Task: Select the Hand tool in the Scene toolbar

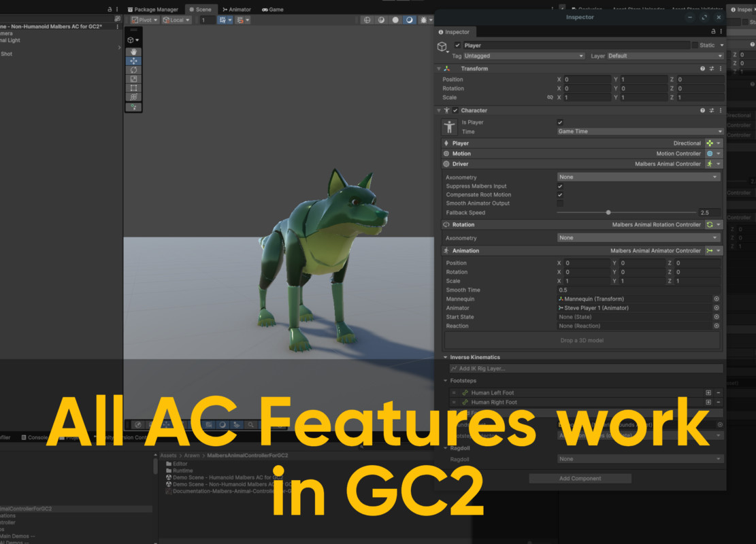Action: click(133, 50)
